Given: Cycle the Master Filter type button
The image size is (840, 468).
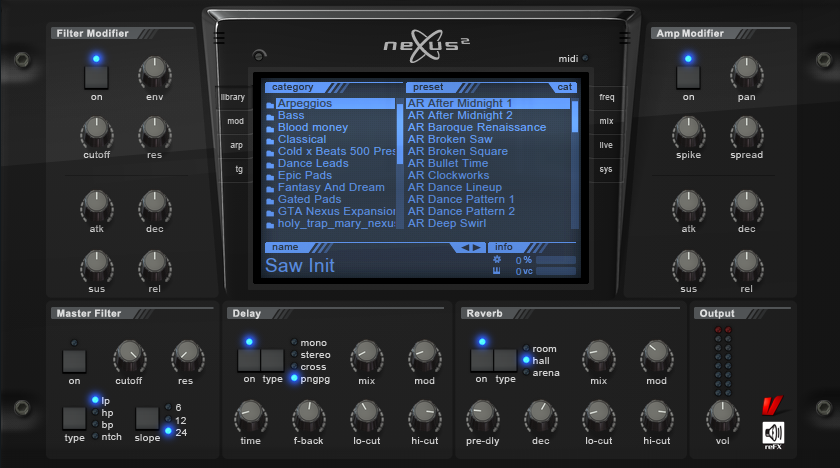Looking at the screenshot, I should point(74,417).
